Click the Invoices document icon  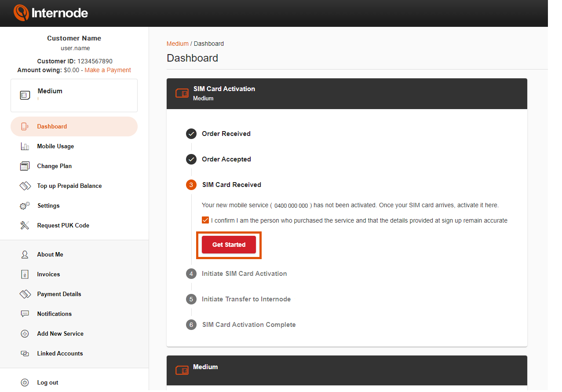[x=25, y=275]
